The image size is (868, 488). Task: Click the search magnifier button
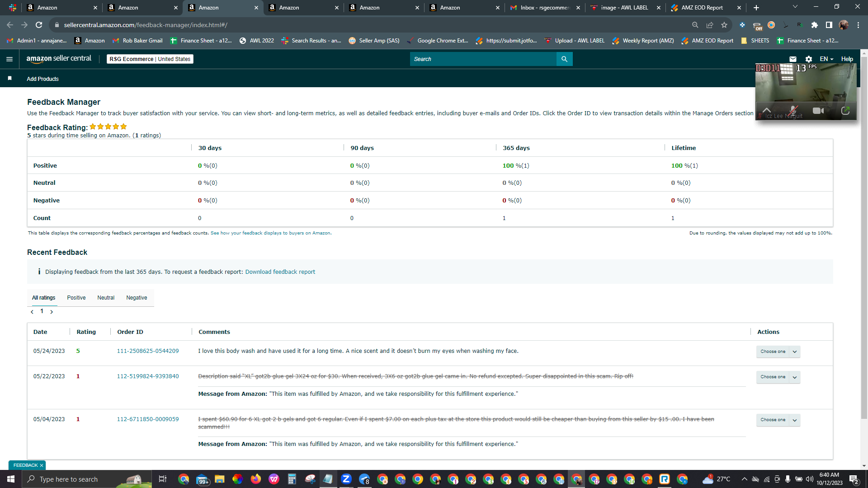[564, 59]
